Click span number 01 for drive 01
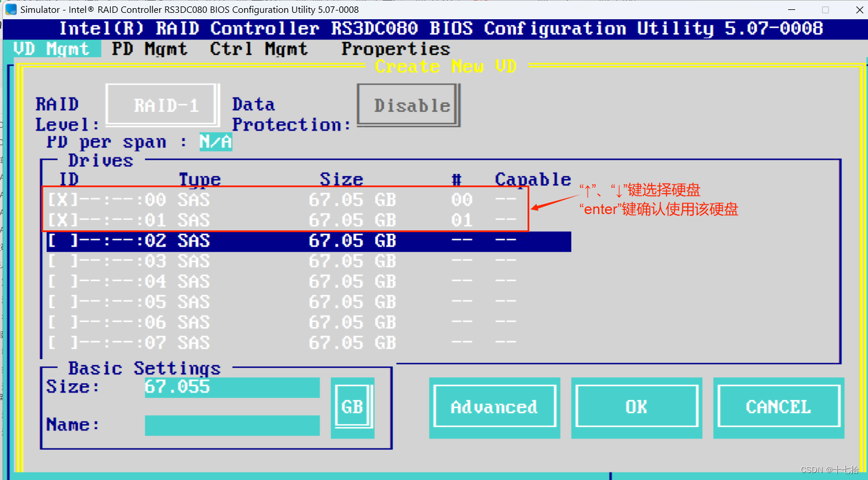 (462, 220)
